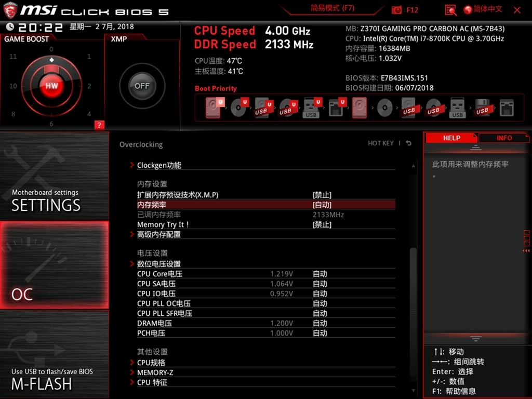Image resolution: width=532 pixels, height=399 pixels.
Task: Click bottom collapse handle of help panel
Action: [476, 339]
